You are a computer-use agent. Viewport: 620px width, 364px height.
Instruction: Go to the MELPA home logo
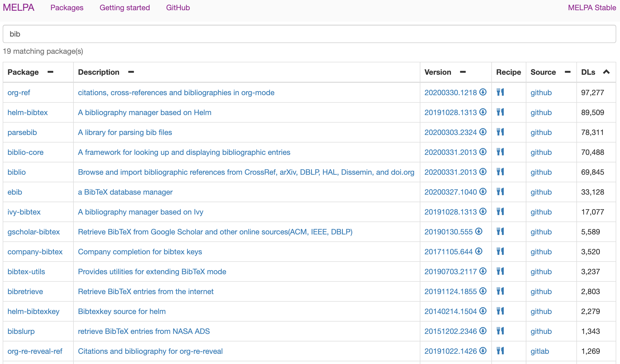coord(19,8)
